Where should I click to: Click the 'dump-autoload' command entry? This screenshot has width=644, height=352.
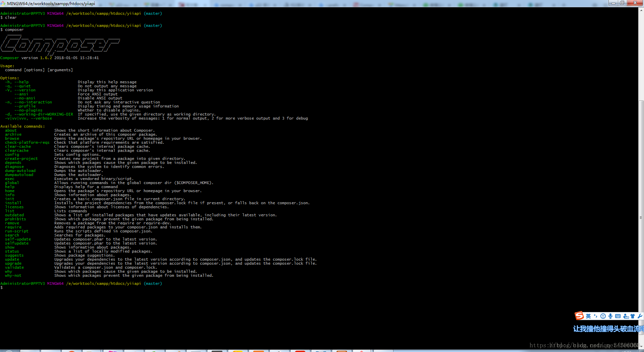(20, 171)
